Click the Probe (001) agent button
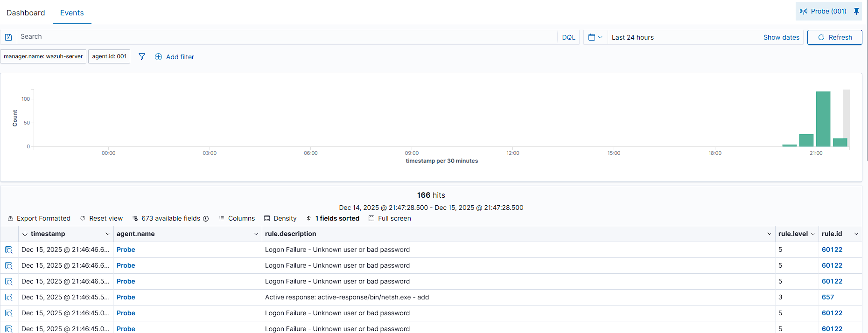The image size is (868, 333). [x=823, y=11]
